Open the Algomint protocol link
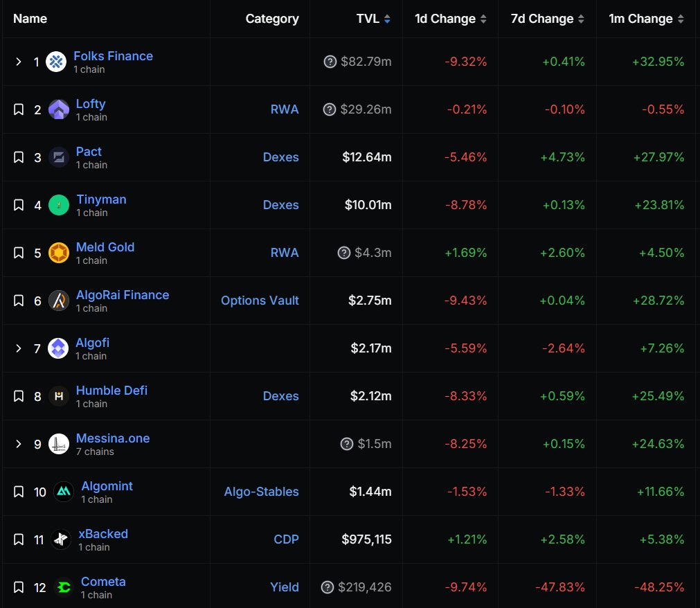Viewport: 700px width, 608px height. [x=107, y=486]
